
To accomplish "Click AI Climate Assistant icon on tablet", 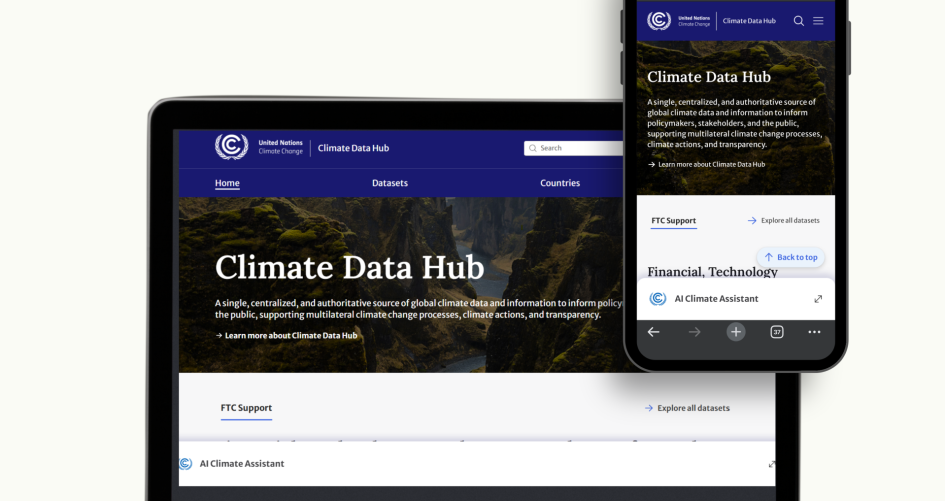I will pos(186,464).
